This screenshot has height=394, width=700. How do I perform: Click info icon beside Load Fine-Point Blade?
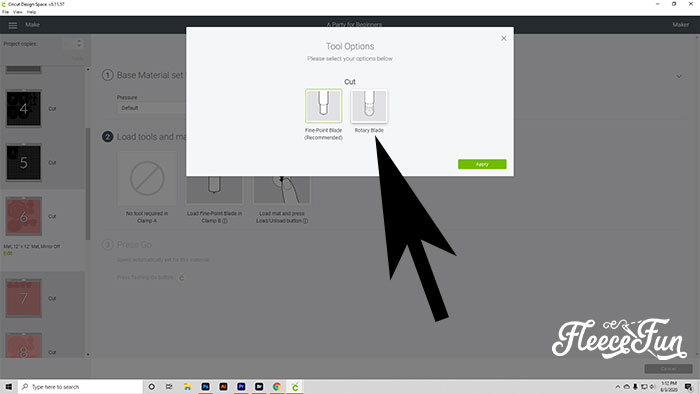(x=225, y=221)
